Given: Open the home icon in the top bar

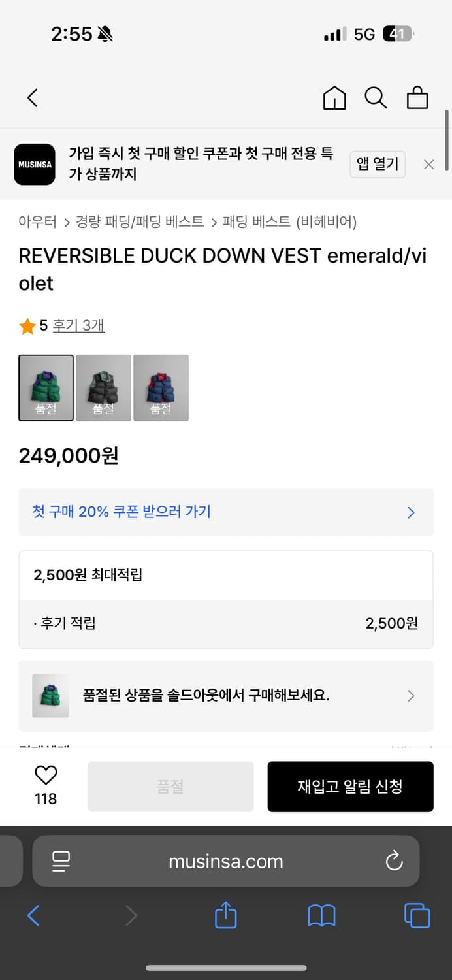Looking at the screenshot, I should [334, 98].
